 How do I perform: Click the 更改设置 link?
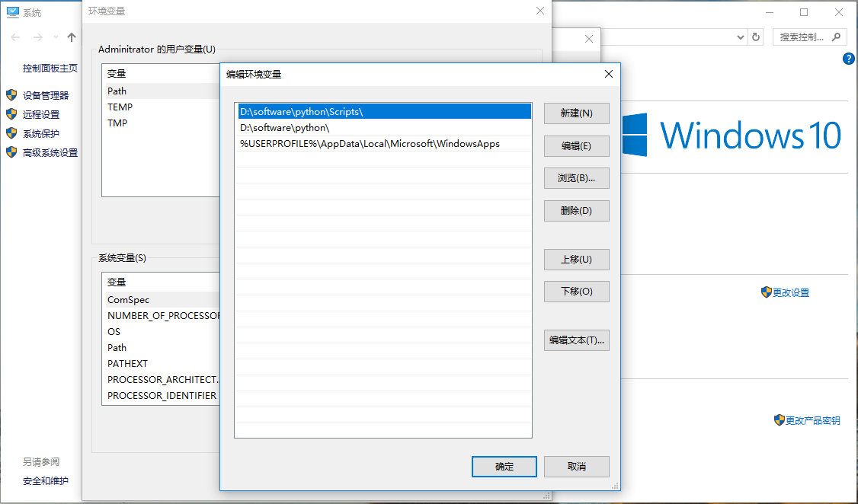click(x=791, y=293)
